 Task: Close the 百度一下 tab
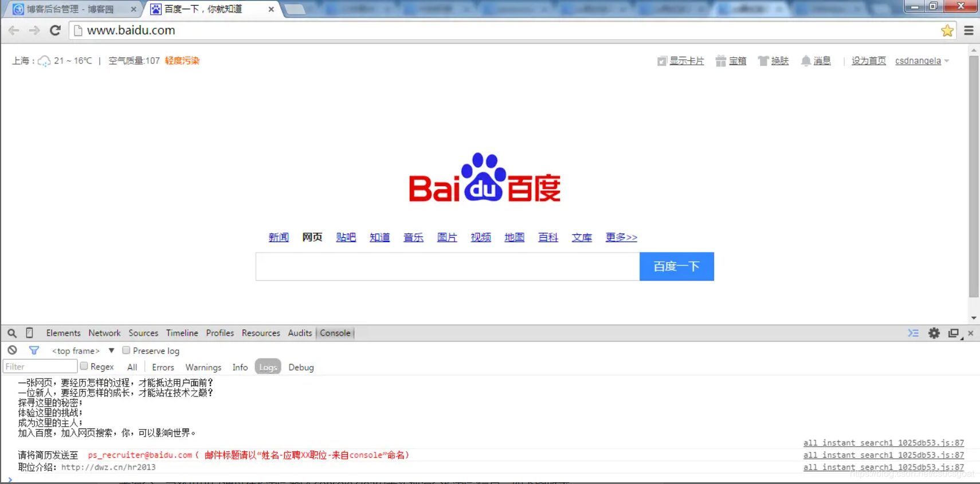pos(271,9)
